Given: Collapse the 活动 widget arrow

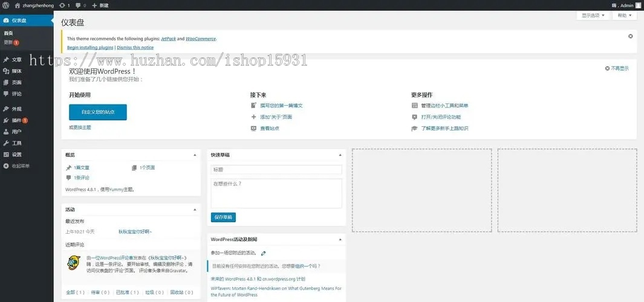Looking at the screenshot, I should (195, 210).
